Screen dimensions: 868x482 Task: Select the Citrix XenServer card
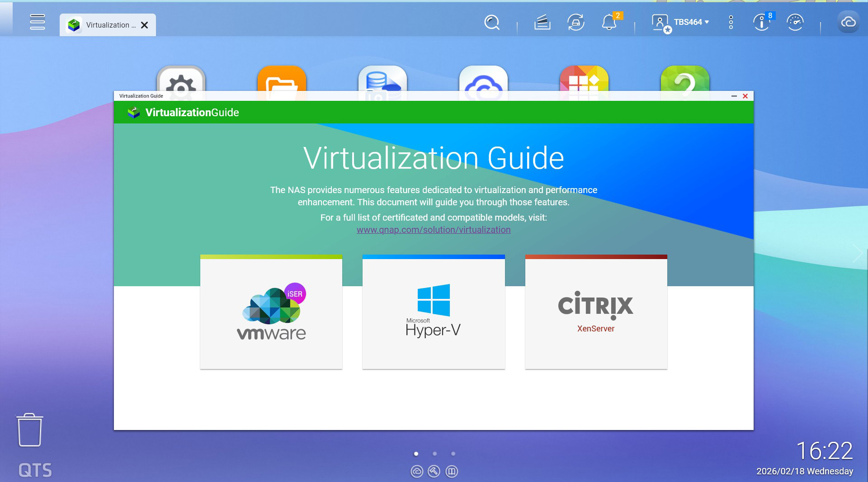click(x=596, y=313)
